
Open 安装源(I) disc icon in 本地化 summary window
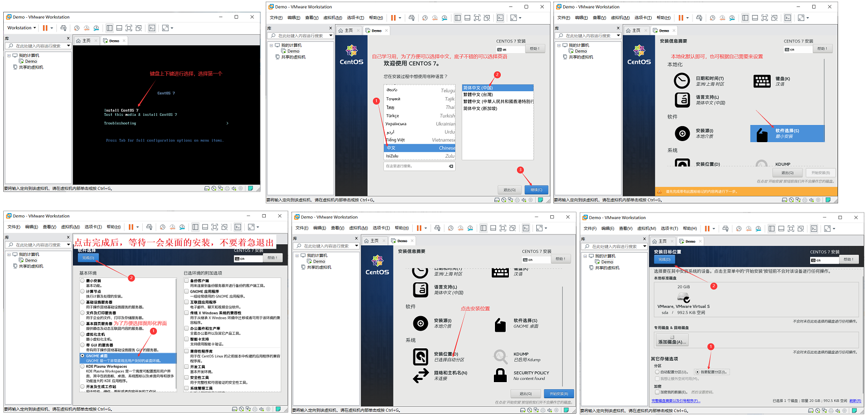(x=682, y=133)
